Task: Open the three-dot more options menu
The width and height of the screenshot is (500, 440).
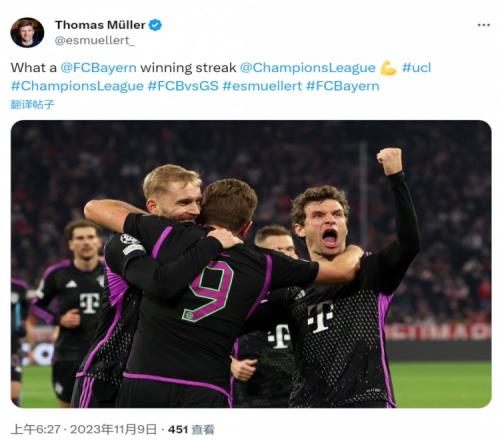Action: (x=483, y=25)
